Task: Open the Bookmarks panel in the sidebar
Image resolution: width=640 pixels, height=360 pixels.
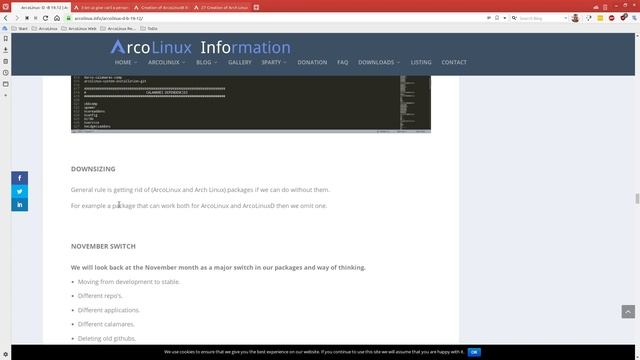Action: (x=5, y=38)
